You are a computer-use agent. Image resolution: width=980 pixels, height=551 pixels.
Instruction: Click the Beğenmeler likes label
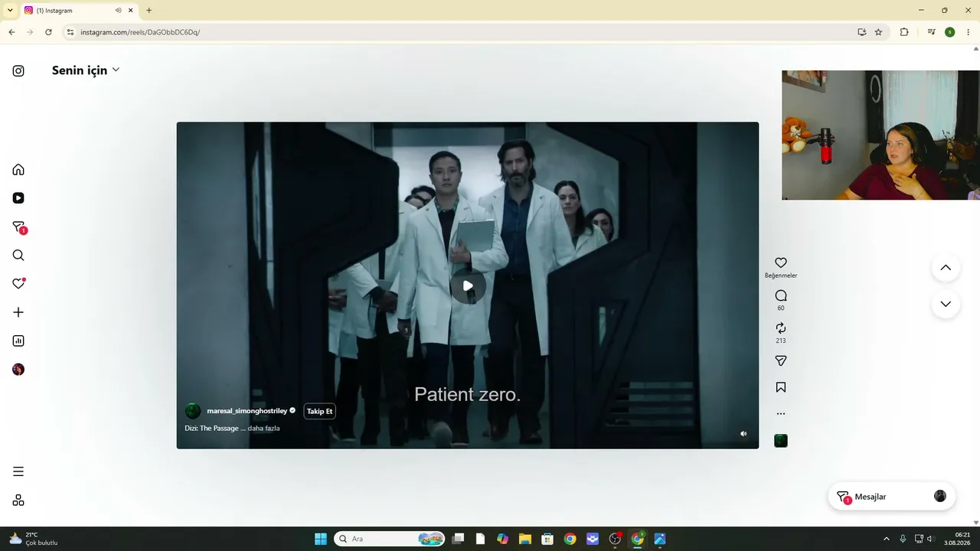pos(781,275)
